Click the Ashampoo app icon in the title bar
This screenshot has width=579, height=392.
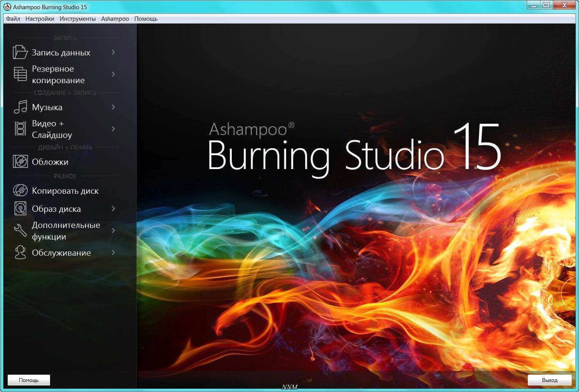point(7,7)
